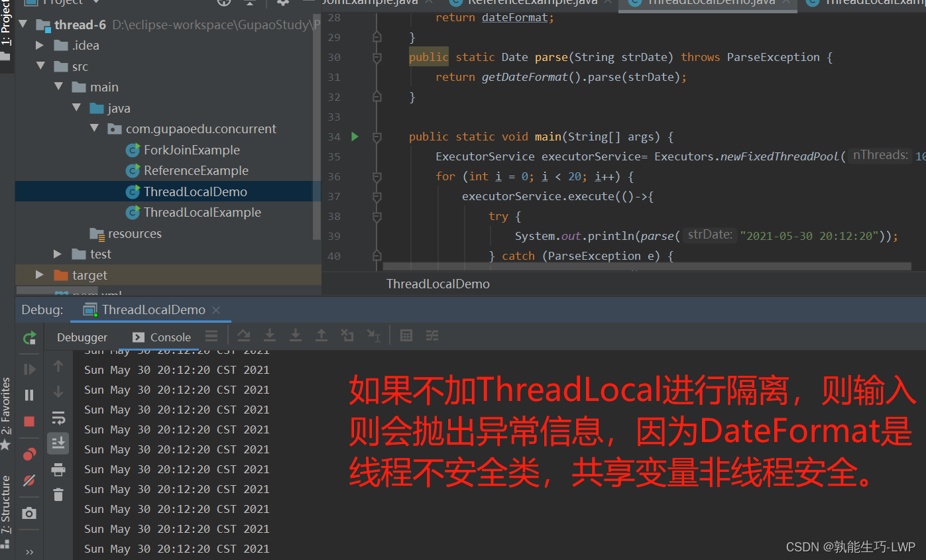Toggle scroll-to-end in the console
Viewport: 926px width, 560px height.
(x=59, y=442)
